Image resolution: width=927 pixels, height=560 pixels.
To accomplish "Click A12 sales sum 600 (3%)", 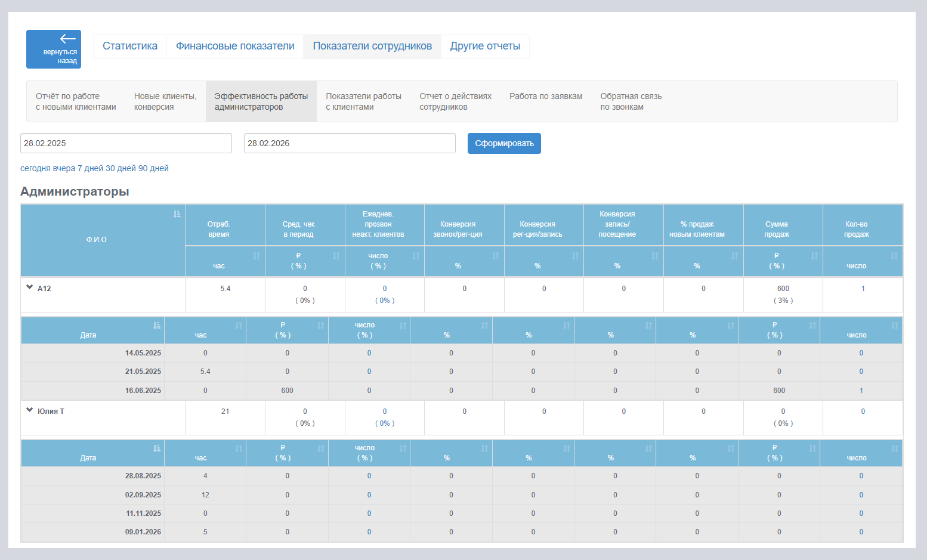I will 783,295.
